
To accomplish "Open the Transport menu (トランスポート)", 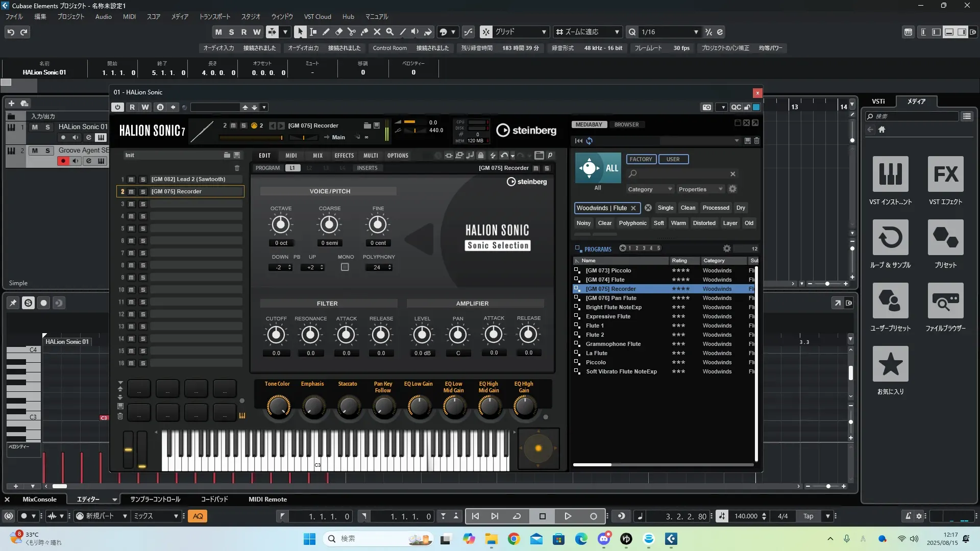I will point(214,17).
